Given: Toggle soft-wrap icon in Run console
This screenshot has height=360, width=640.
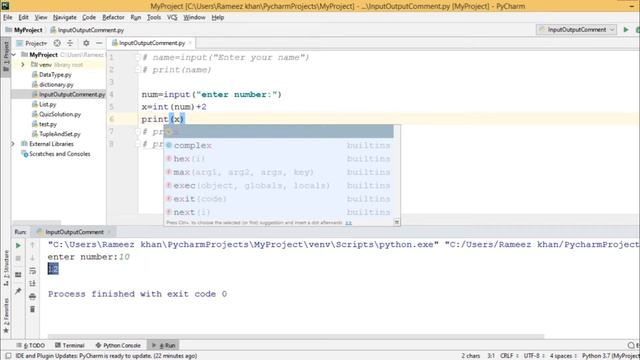Looking at the screenshot, I should pyautogui.click(x=33, y=271).
